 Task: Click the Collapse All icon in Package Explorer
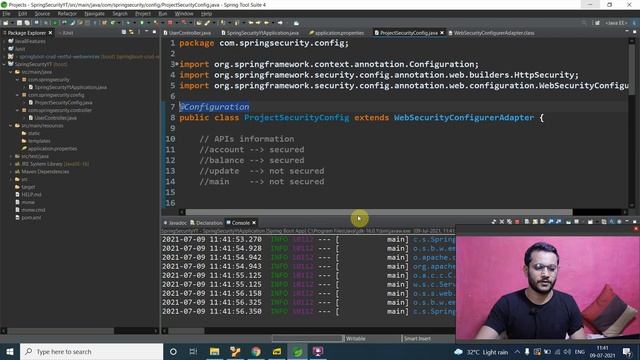124,32
